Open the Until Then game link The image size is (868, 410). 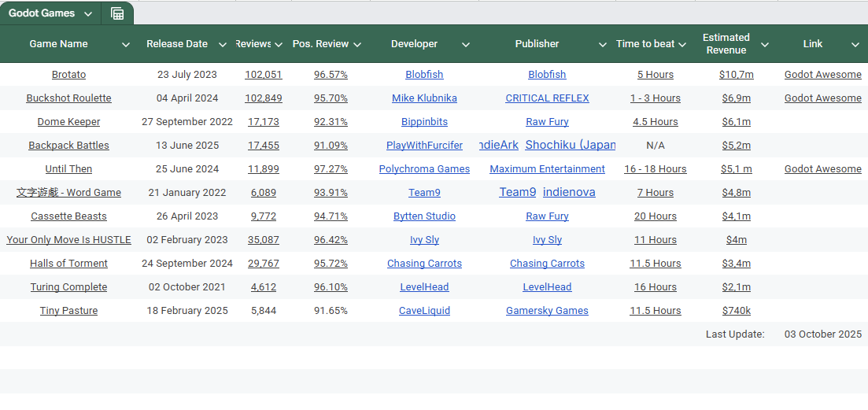[x=68, y=169]
